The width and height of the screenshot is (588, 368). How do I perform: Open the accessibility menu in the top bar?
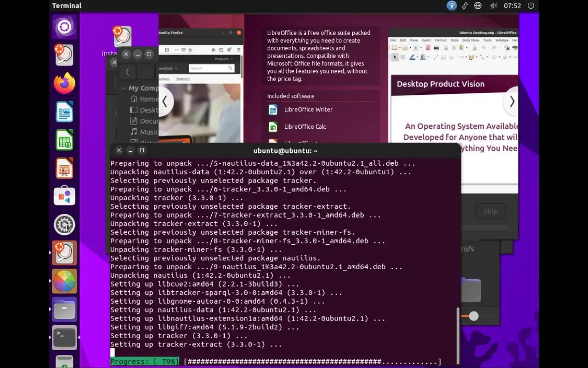[452, 6]
